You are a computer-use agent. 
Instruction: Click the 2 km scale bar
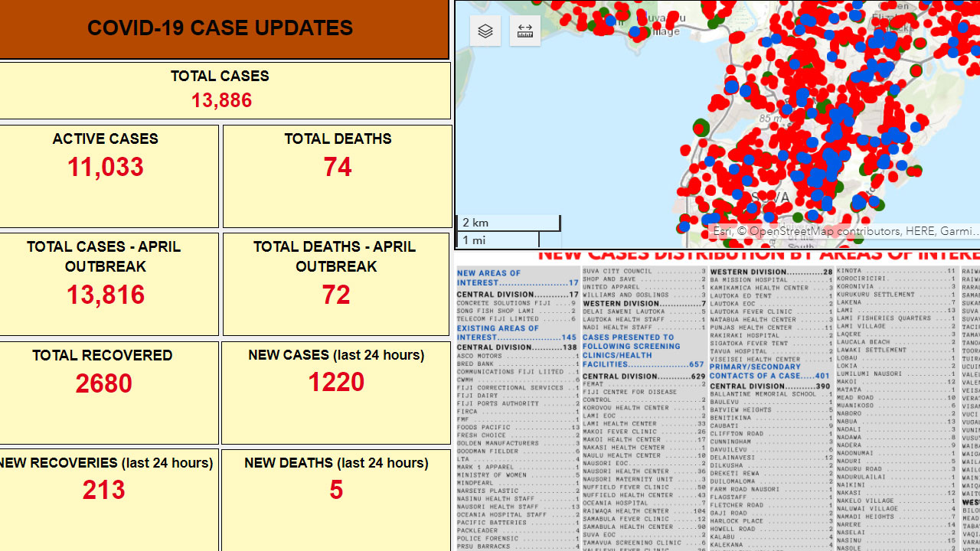pos(508,223)
